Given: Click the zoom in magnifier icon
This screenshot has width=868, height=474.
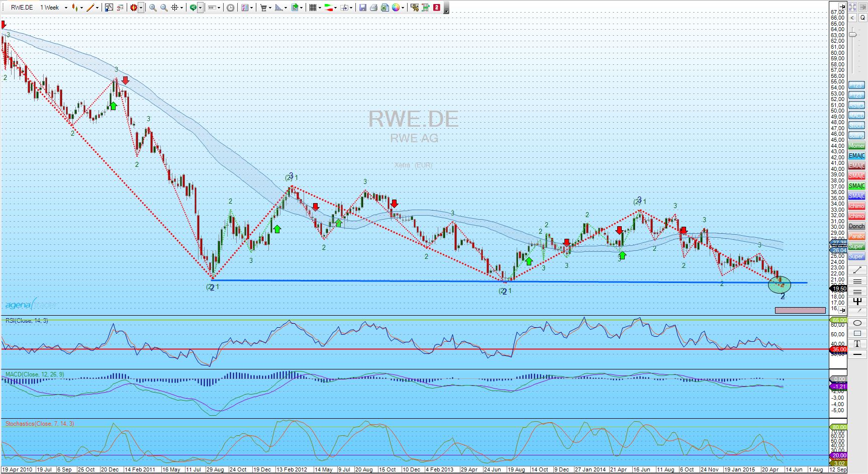Looking at the screenshot, I should [x=153, y=8].
